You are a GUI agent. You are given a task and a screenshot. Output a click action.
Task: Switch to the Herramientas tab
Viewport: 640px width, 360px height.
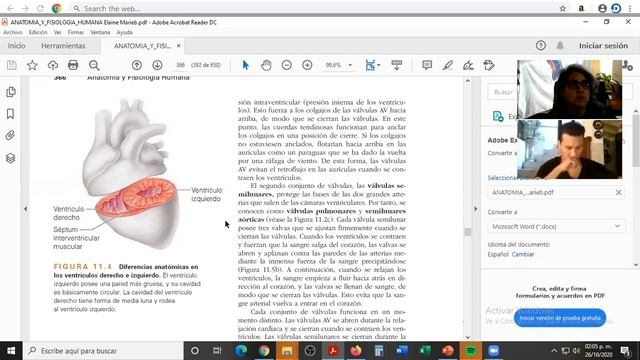pyautogui.click(x=63, y=46)
